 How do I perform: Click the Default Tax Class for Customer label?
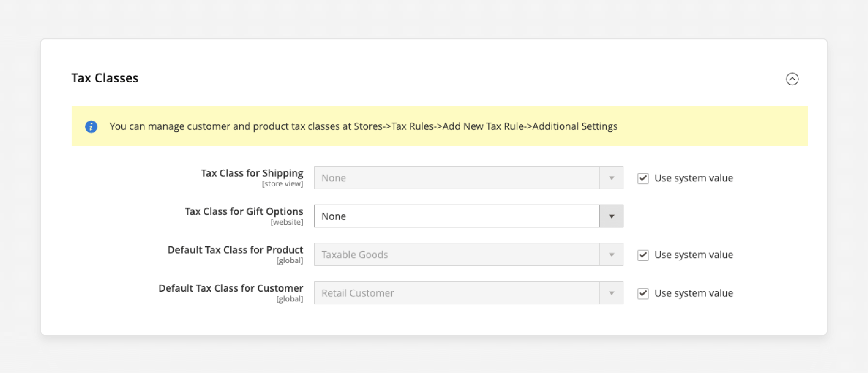click(x=231, y=288)
